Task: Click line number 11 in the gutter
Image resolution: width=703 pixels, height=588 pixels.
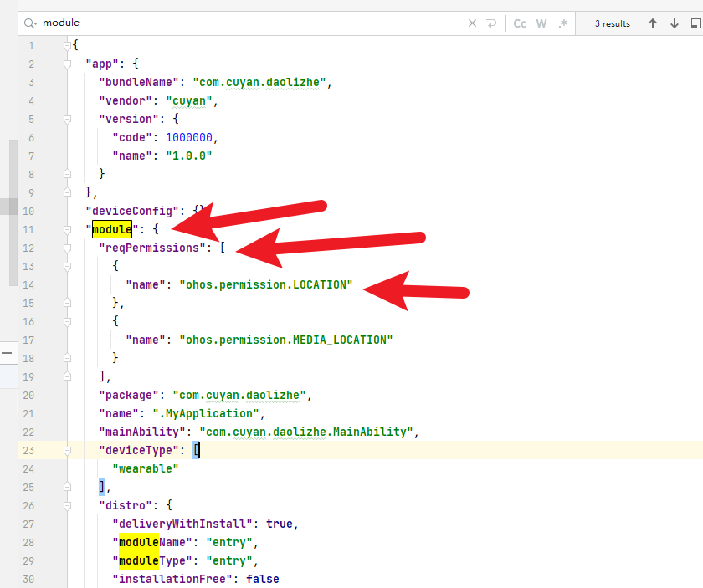Action: click(x=28, y=229)
